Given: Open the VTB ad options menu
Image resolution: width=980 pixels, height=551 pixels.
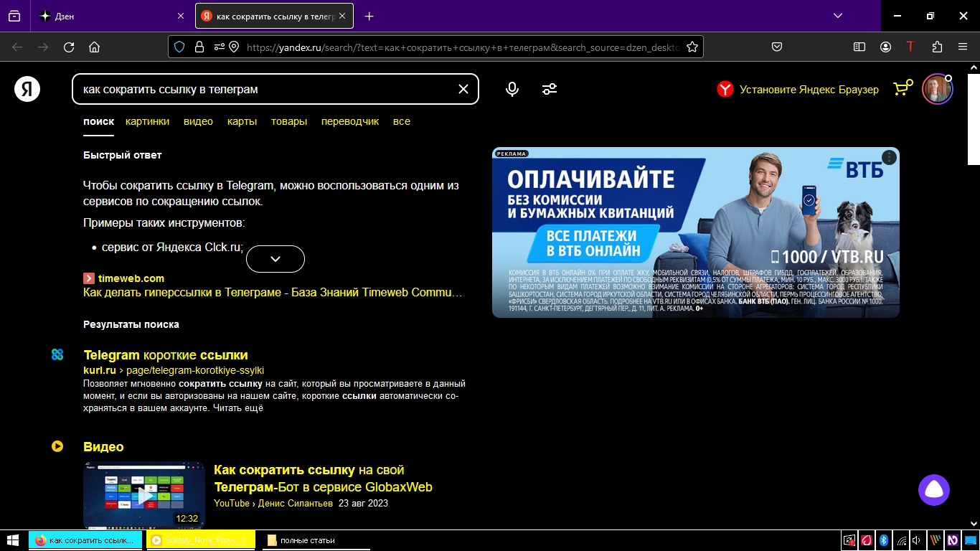Looking at the screenshot, I should [889, 158].
